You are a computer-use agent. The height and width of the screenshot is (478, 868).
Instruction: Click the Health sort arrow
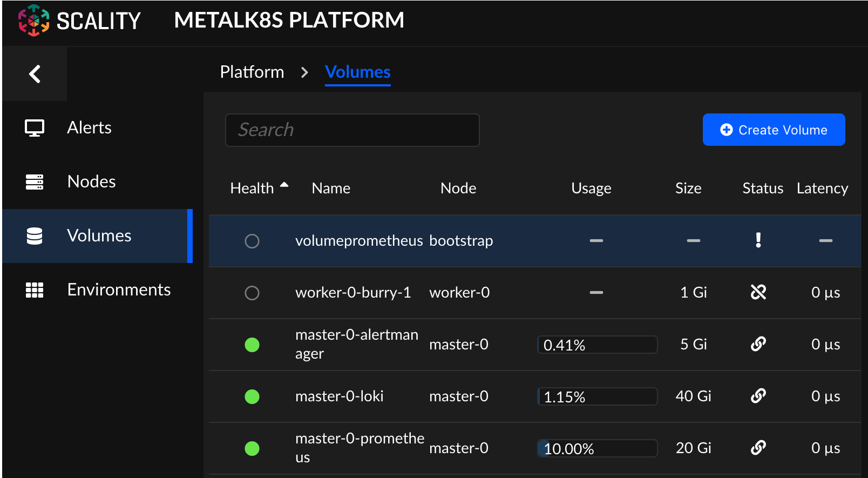(284, 185)
